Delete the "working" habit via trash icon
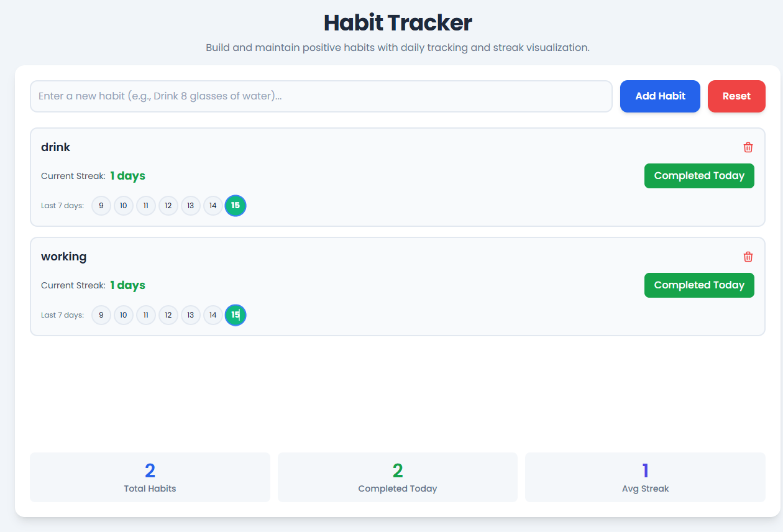The height and width of the screenshot is (532, 783). click(x=748, y=257)
